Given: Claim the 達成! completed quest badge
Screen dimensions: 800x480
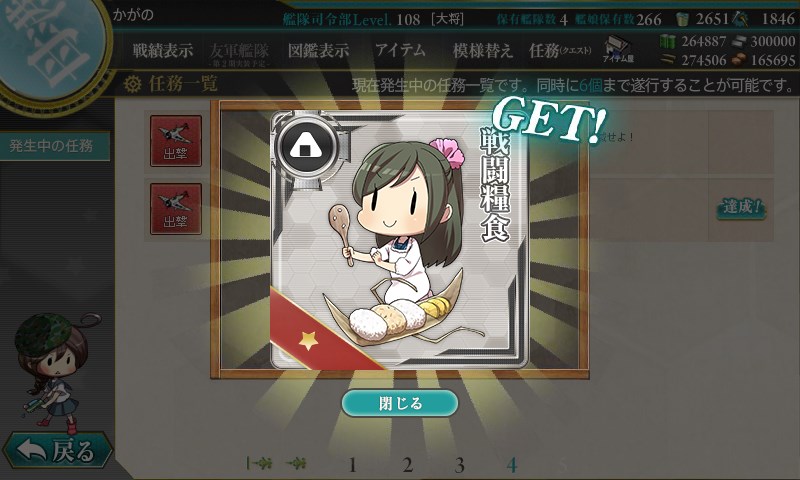Looking at the screenshot, I should tap(742, 207).
